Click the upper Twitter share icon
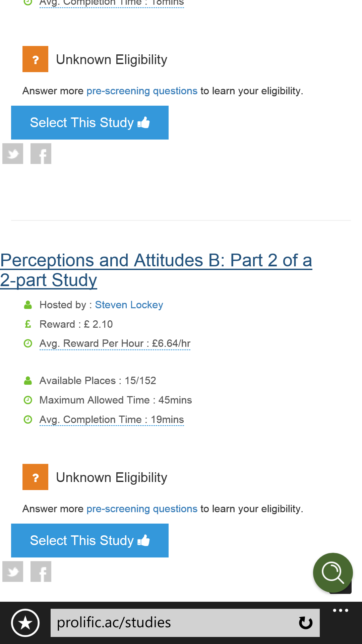The image size is (362, 644). [x=13, y=154]
